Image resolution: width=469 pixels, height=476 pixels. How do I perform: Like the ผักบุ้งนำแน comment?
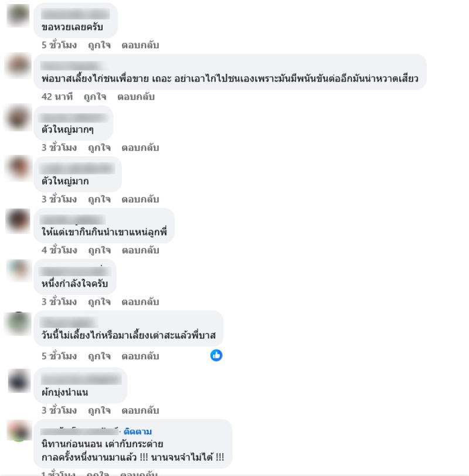click(99, 410)
